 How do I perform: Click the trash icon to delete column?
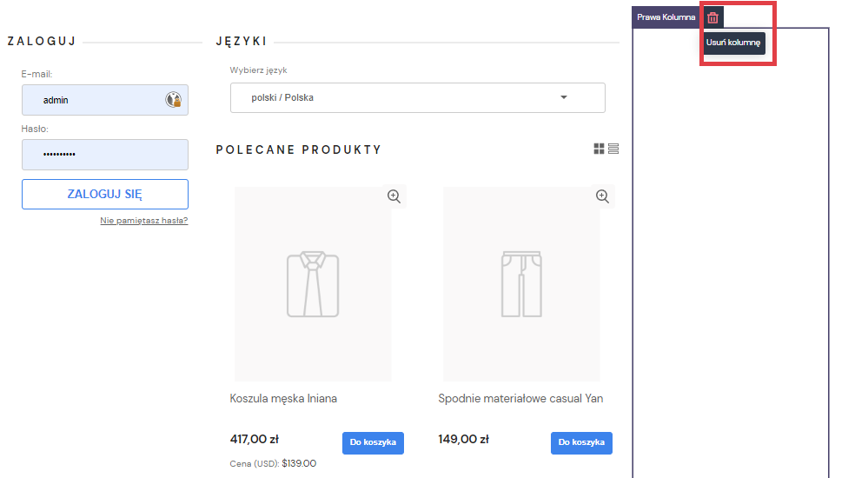(712, 17)
